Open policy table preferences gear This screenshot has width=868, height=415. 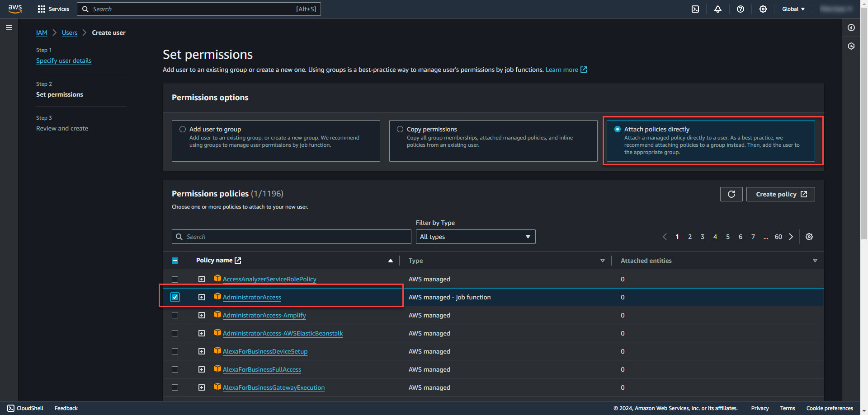[x=809, y=237]
